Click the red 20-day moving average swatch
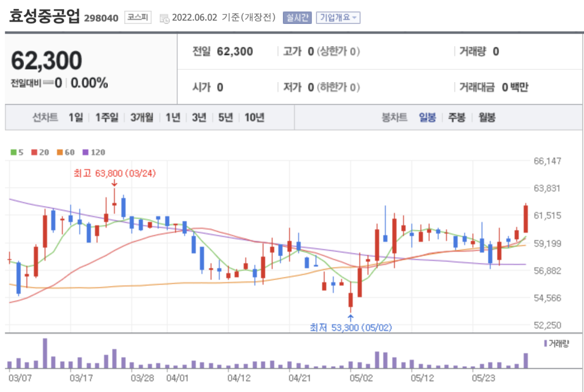Viewport: 584px width, 392px height. [34, 152]
